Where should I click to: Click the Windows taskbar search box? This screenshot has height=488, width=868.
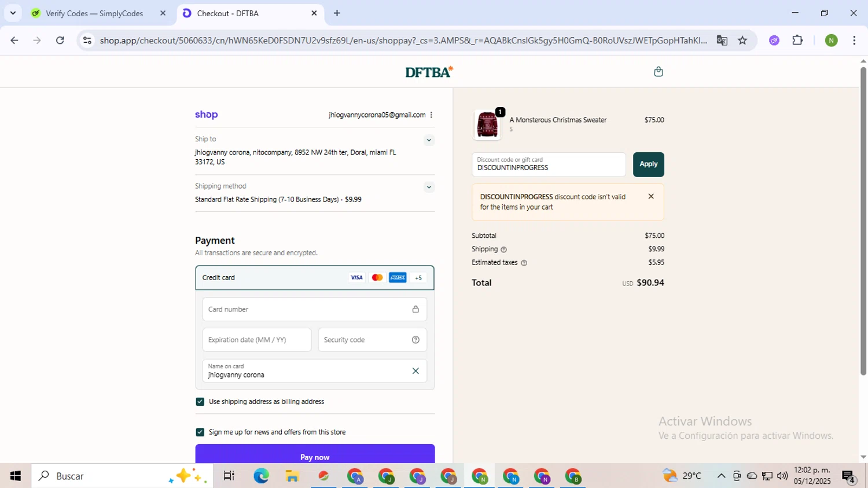[x=122, y=476]
